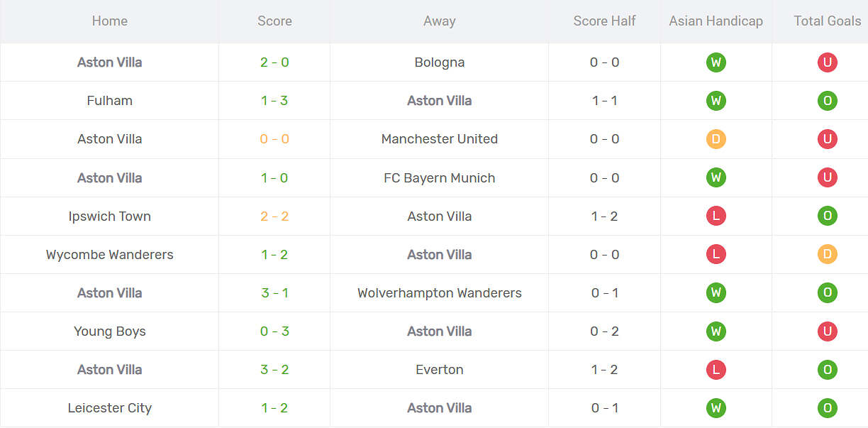Click the orange D handicap badge, Manchester United row
This screenshot has height=428, width=868.
point(716,139)
